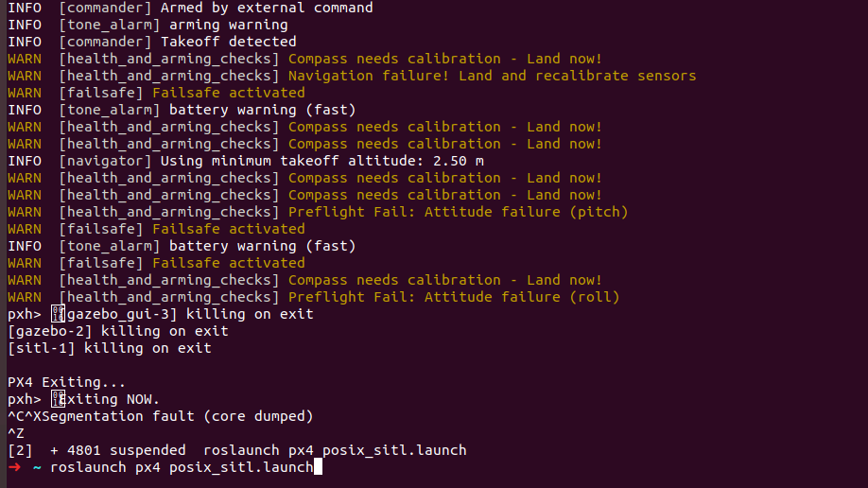The height and width of the screenshot is (488, 868).
Task: Click the 'Segmentation fault (core dumped)' line
Action: (161, 416)
